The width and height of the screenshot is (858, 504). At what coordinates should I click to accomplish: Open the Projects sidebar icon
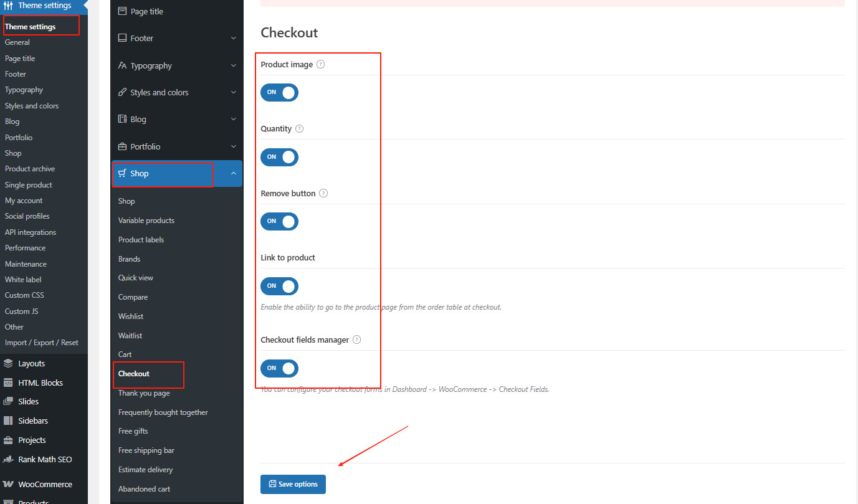pos(7,440)
